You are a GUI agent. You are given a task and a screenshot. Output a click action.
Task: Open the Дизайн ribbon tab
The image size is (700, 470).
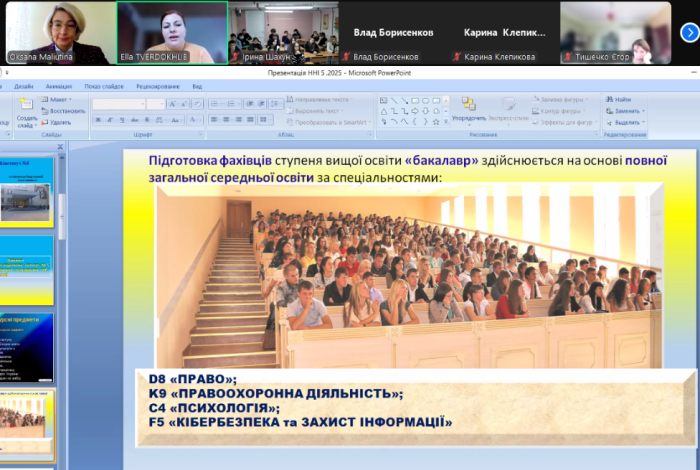tap(24, 87)
